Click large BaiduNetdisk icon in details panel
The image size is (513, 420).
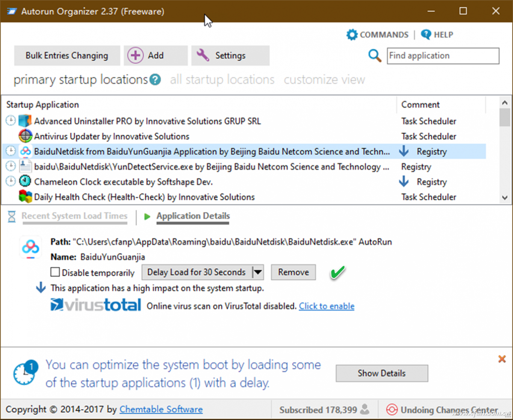click(x=31, y=247)
